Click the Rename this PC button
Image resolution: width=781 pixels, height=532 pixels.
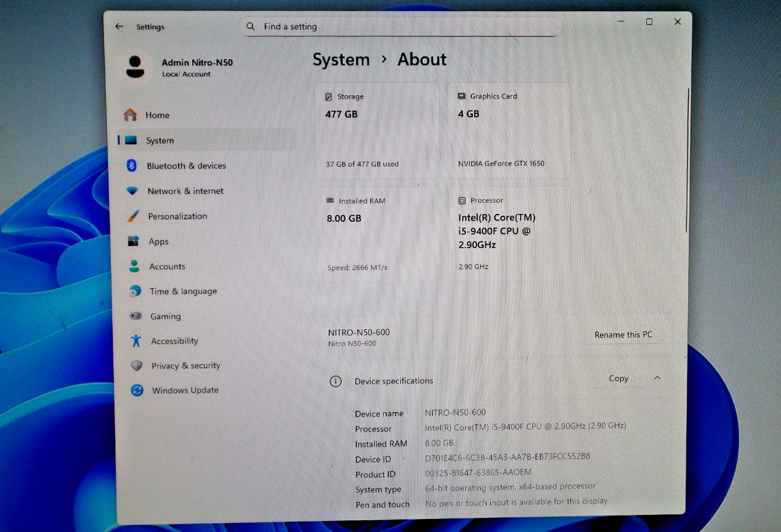pyautogui.click(x=623, y=335)
